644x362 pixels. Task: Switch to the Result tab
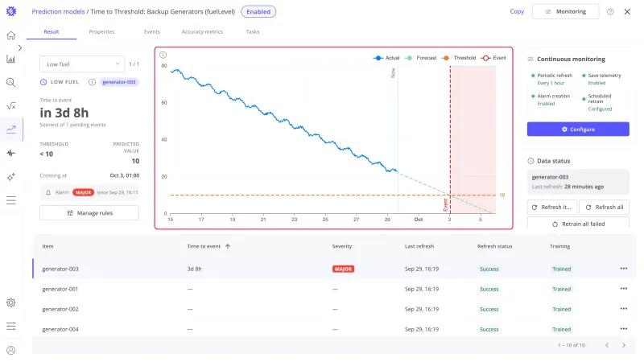[52, 31]
